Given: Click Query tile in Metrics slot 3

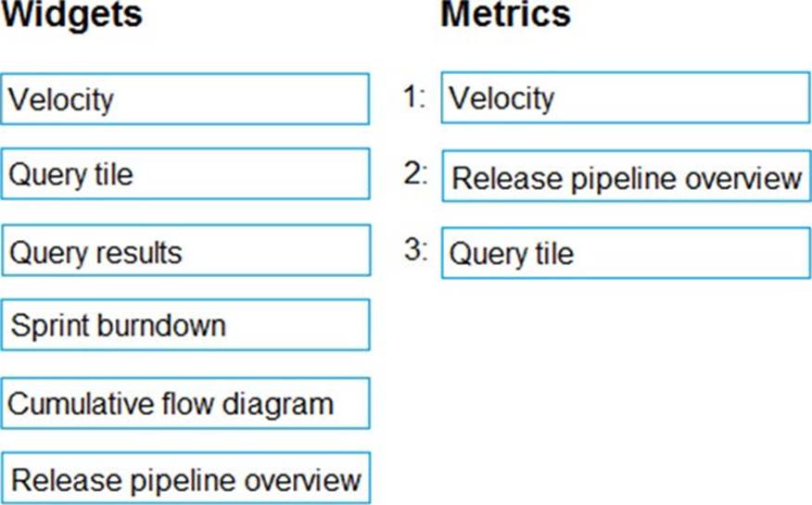Looking at the screenshot, I should click(625, 252).
